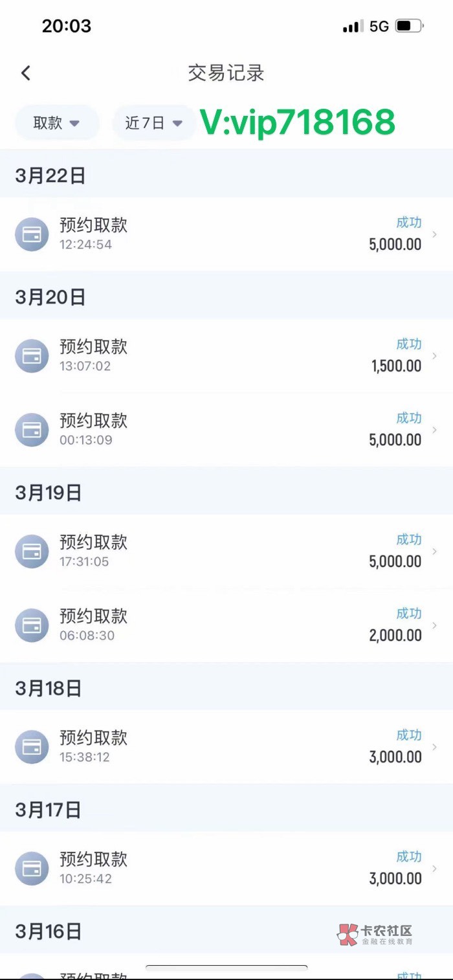453x980 pixels.
Task: Expand chevron for 2,000.00 withdrawal entry
Action: click(x=434, y=625)
